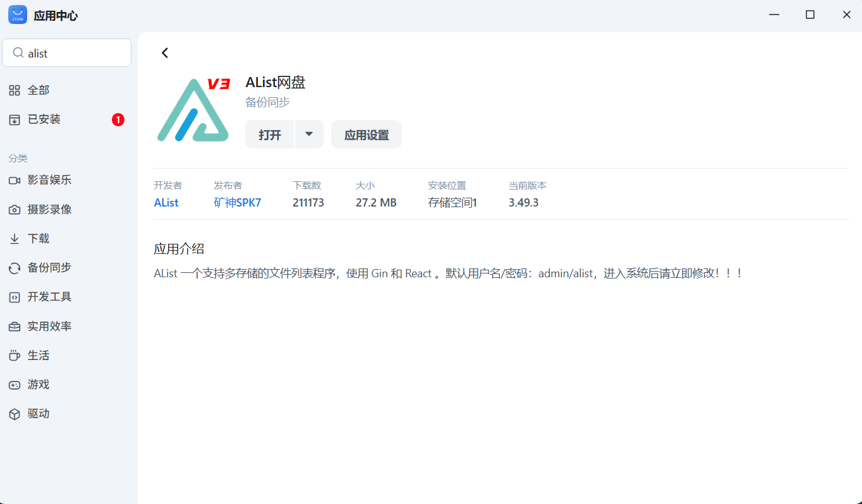Minimize the 应用中心 window

(773, 15)
